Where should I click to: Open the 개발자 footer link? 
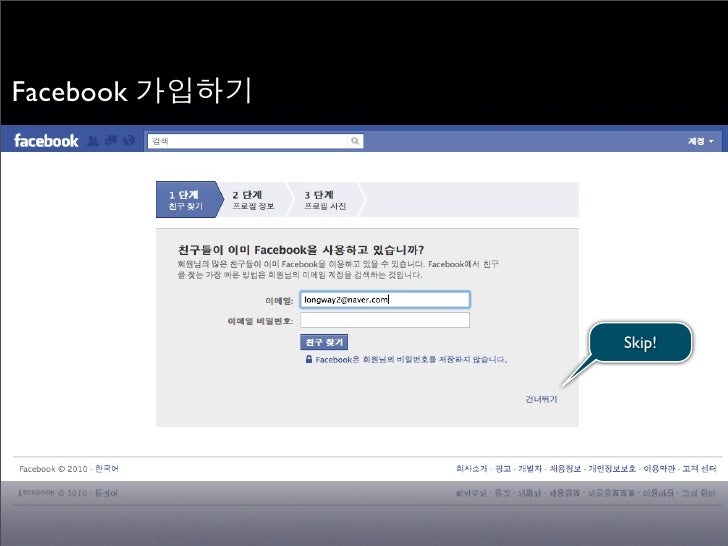pyautogui.click(x=530, y=468)
